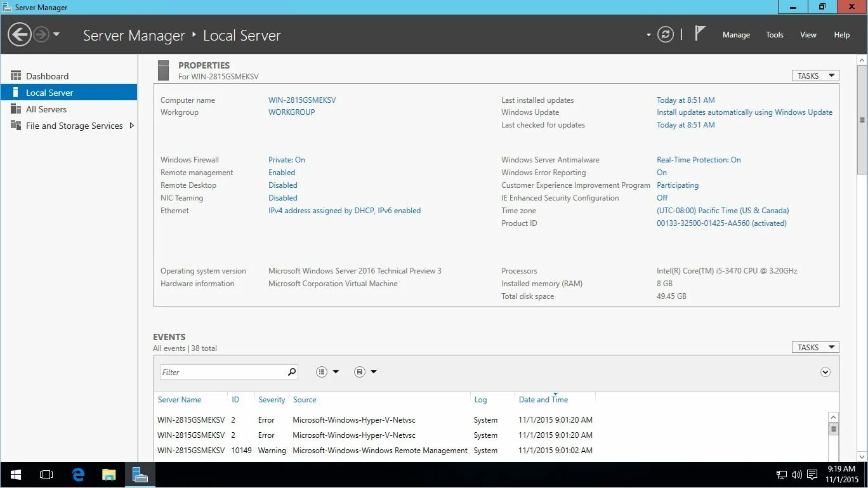Click the All Servers icon in sidebar
868x488 pixels.
coord(16,109)
